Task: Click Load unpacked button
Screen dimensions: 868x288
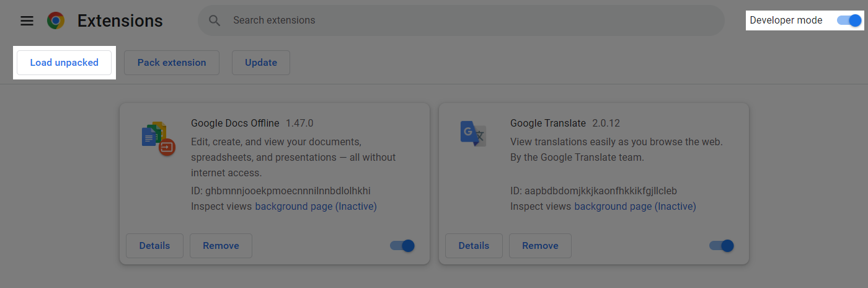Action: 64,63
